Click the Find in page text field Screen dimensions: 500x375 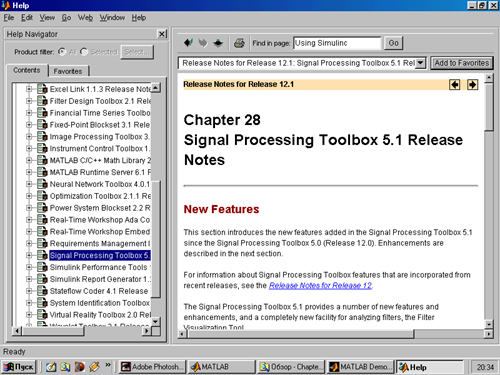(337, 43)
